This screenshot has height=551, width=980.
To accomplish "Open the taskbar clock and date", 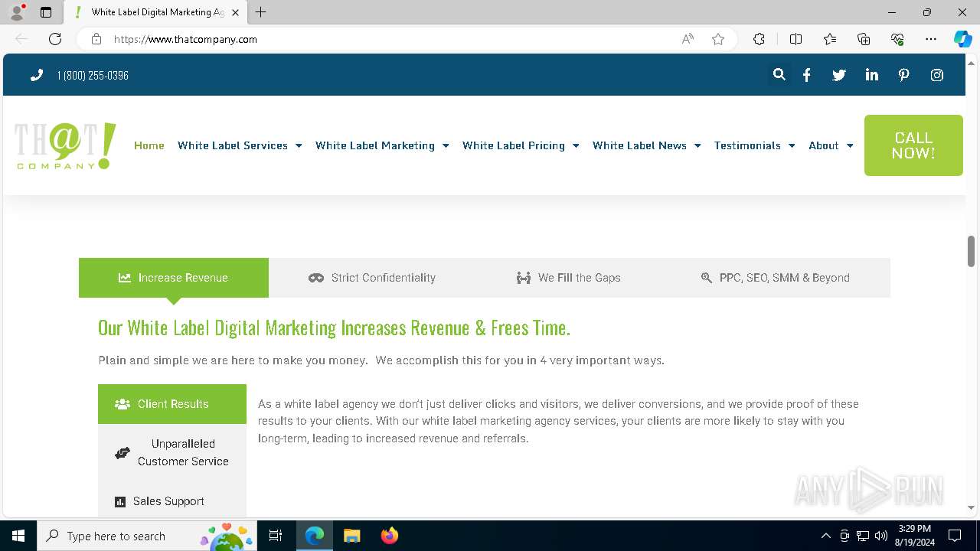I will [914, 536].
